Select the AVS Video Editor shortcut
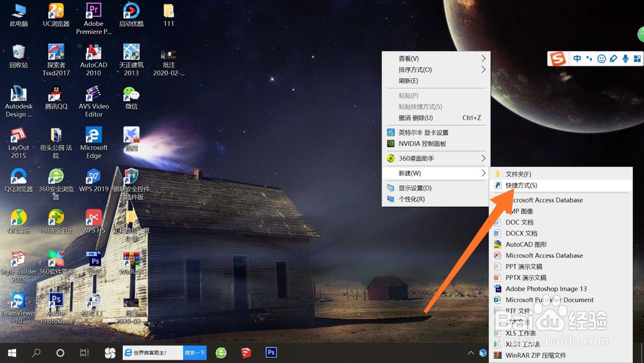The height and width of the screenshot is (363, 644). (x=93, y=101)
